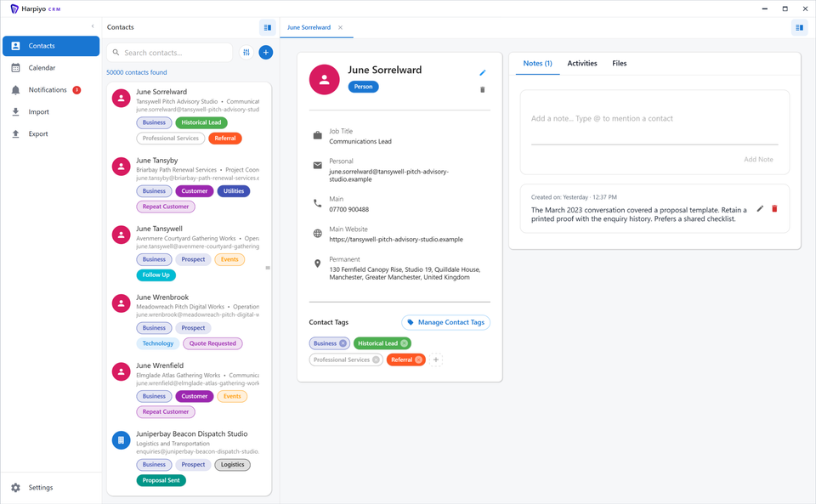The image size is (816, 504).
Task: Click the 50000 contacts found text
Action: (x=137, y=72)
